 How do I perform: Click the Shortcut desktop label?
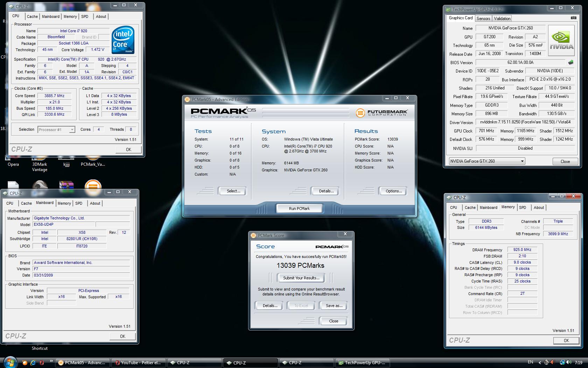40,348
